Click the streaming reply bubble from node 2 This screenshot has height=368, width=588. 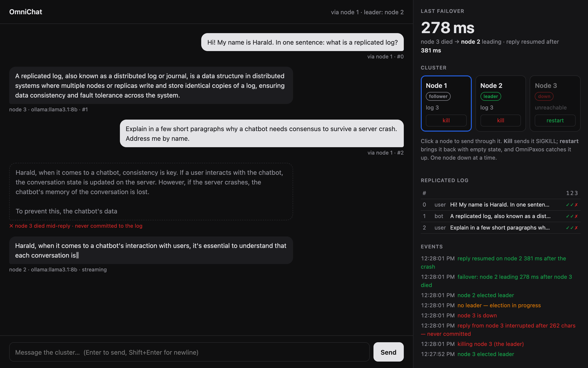151,250
